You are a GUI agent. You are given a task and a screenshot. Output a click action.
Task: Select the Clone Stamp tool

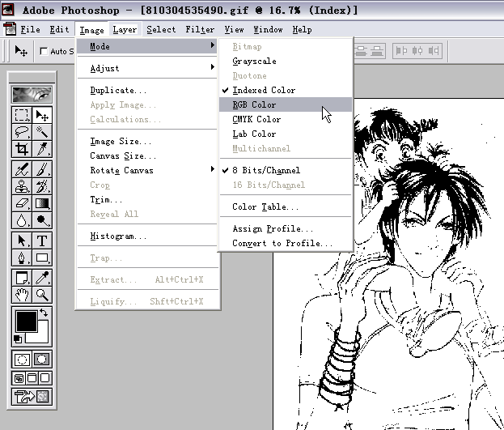pos(22,186)
